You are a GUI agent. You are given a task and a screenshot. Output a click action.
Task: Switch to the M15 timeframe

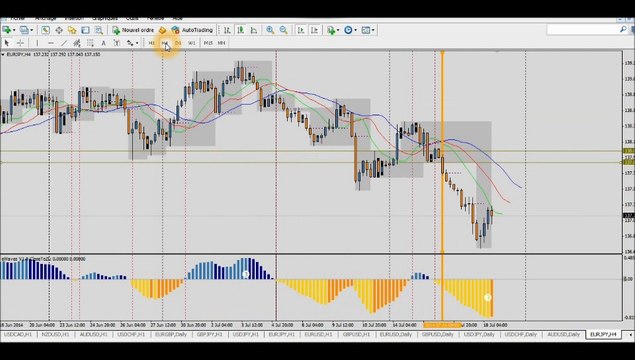coord(208,43)
